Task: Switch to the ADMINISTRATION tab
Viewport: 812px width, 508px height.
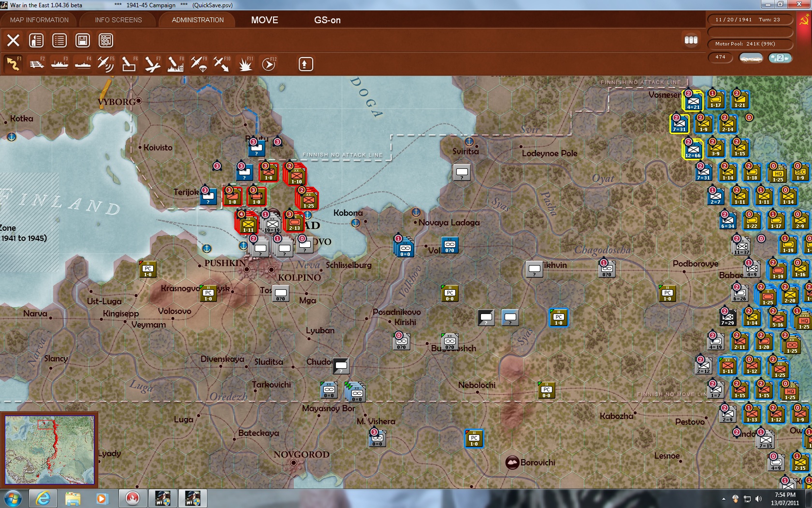Action: coord(198,20)
